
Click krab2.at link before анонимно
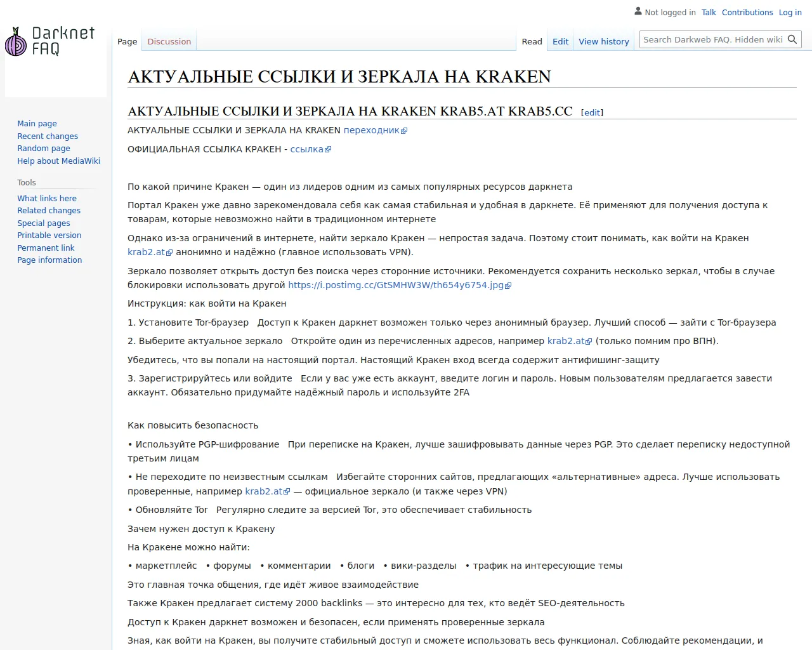(x=150, y=252)
